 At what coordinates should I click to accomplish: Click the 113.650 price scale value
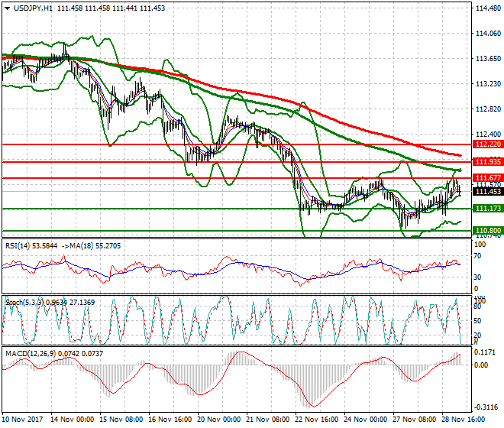click(x=488, y=59)
